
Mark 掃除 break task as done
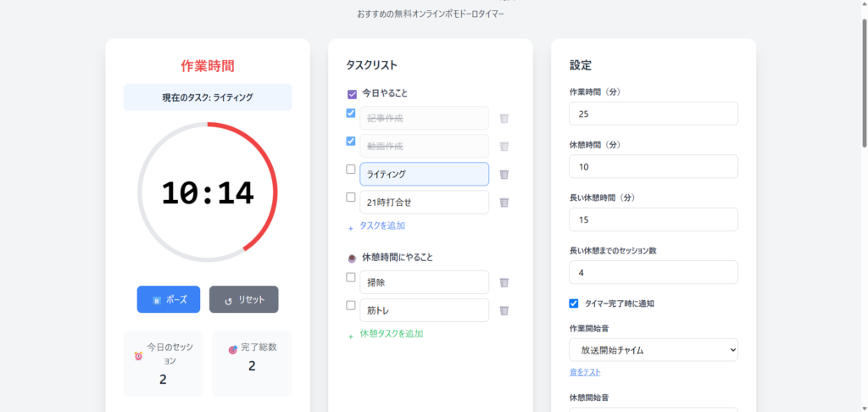pos(350,277)
